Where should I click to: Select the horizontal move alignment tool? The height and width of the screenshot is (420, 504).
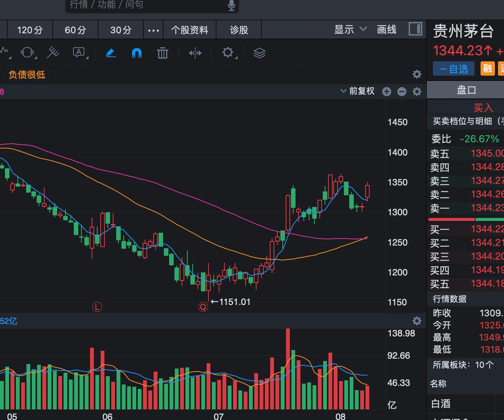click(195, 53)
